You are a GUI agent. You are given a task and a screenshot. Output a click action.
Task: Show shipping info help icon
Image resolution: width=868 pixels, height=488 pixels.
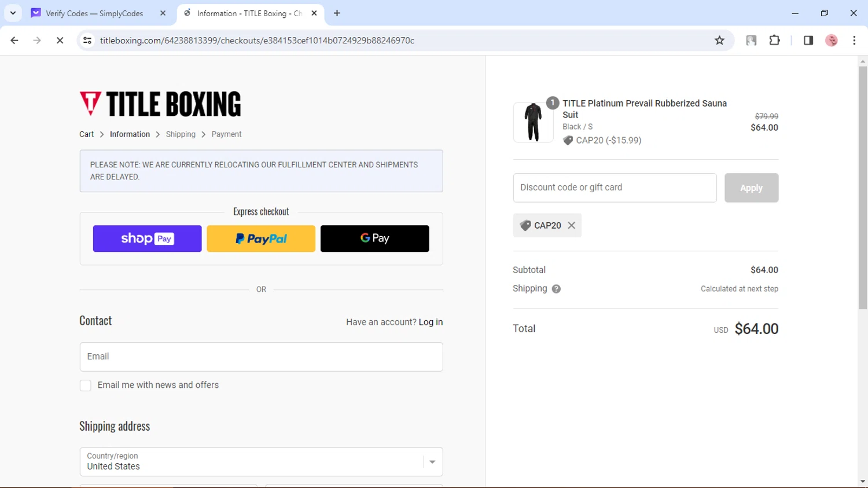pyautogui.click(x=556, y=289)
